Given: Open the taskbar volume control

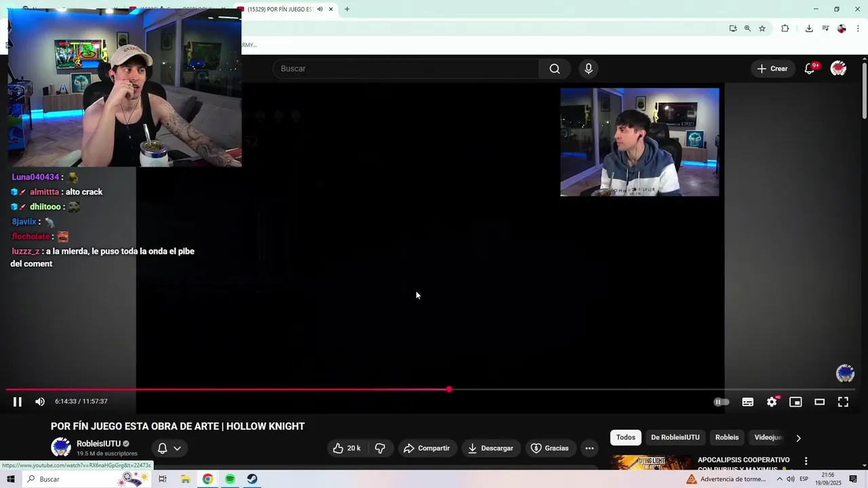Looking at the screenshot, I should 791,479.
